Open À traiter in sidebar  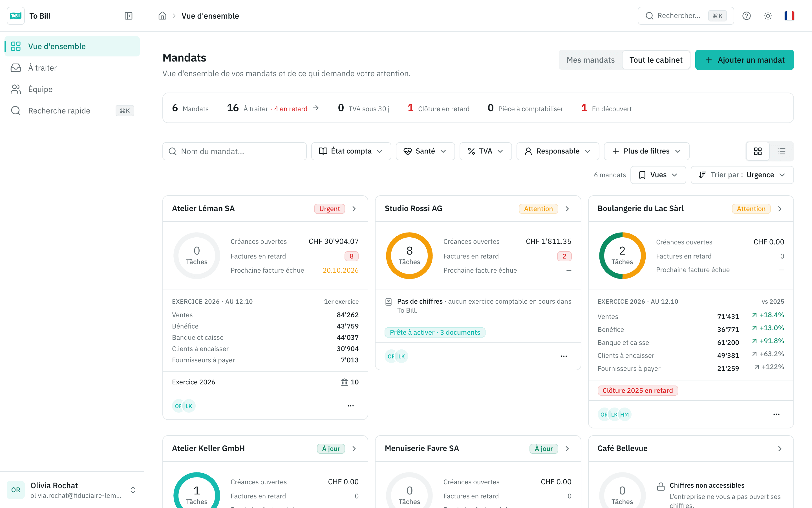(x=72, y=68)
